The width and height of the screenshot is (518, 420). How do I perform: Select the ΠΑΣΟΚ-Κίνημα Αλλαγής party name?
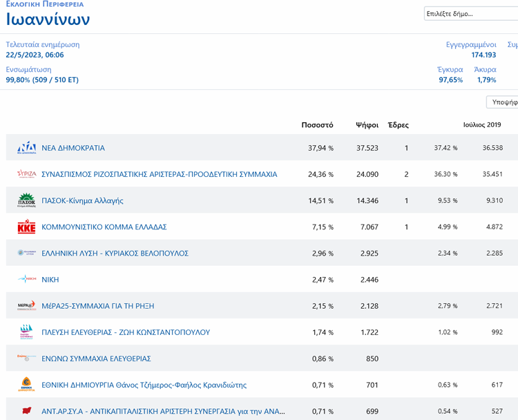(x=82, y=201)
